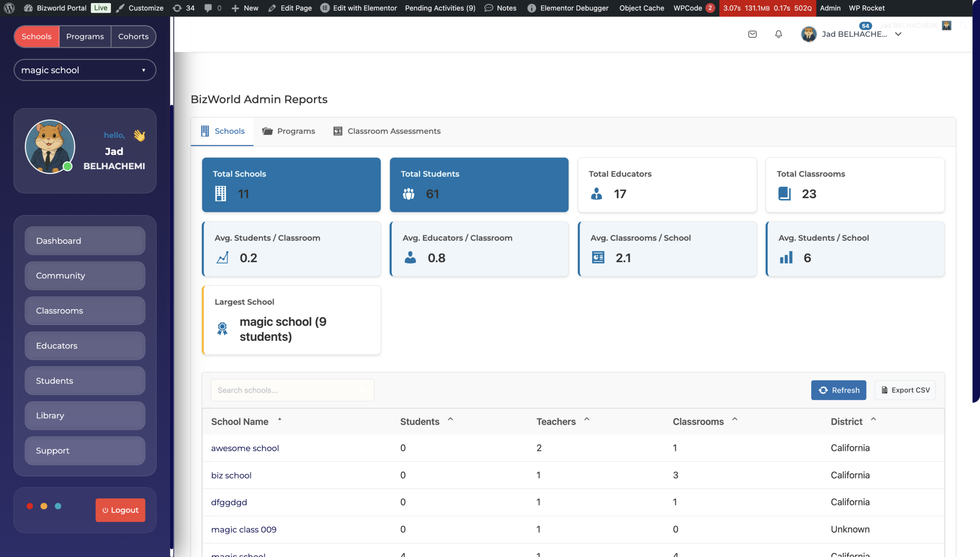Screen dimensions: 980x557
Task: Click the orange color dot in sidebar
Action: [44, 506]
